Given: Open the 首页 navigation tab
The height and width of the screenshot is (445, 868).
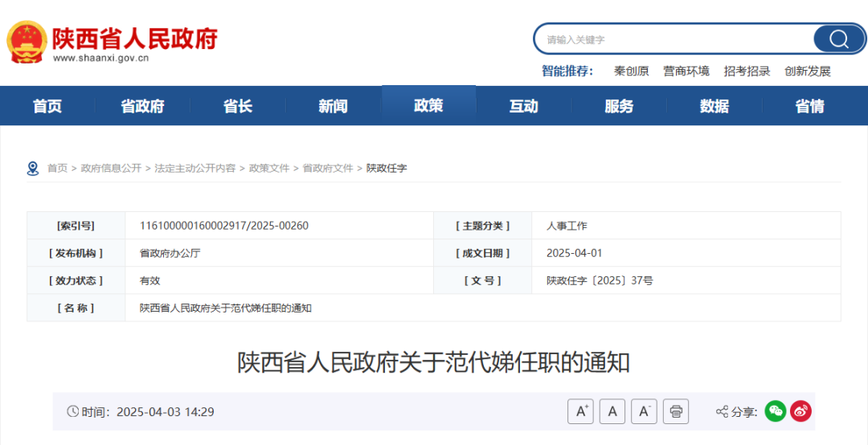Looking at the screenshot, I should 47,106.
